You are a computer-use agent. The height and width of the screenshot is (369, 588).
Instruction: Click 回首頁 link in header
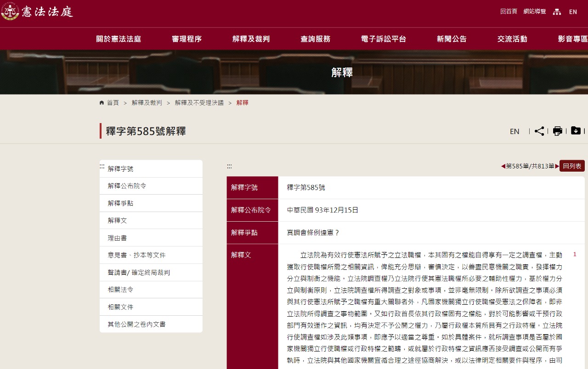point(509,11)
